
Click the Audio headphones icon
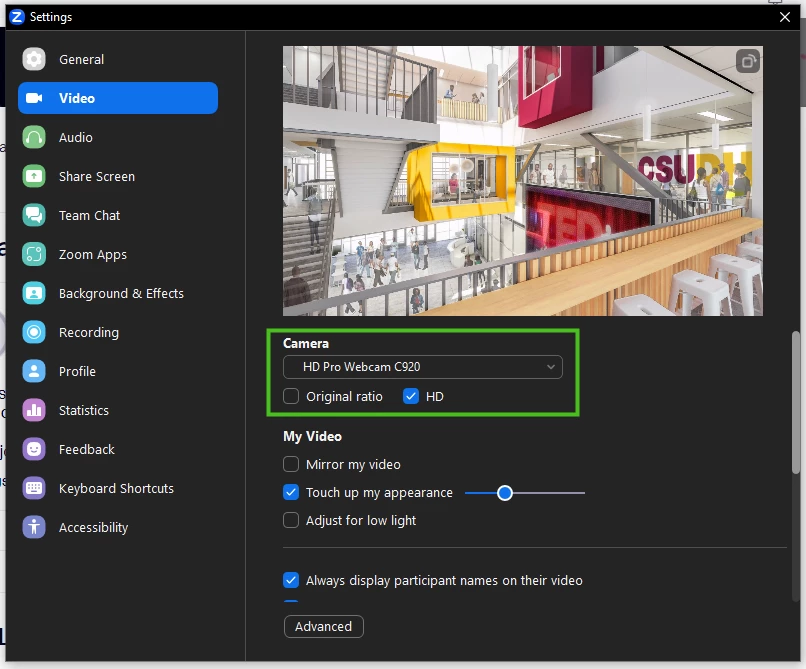click(x=34, y=137)
